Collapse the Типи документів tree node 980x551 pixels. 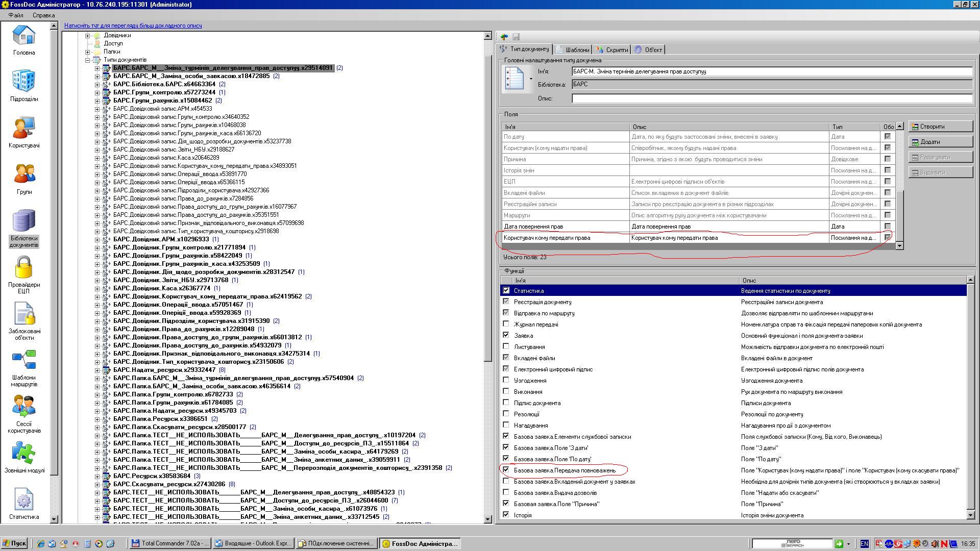click(87, 60)
